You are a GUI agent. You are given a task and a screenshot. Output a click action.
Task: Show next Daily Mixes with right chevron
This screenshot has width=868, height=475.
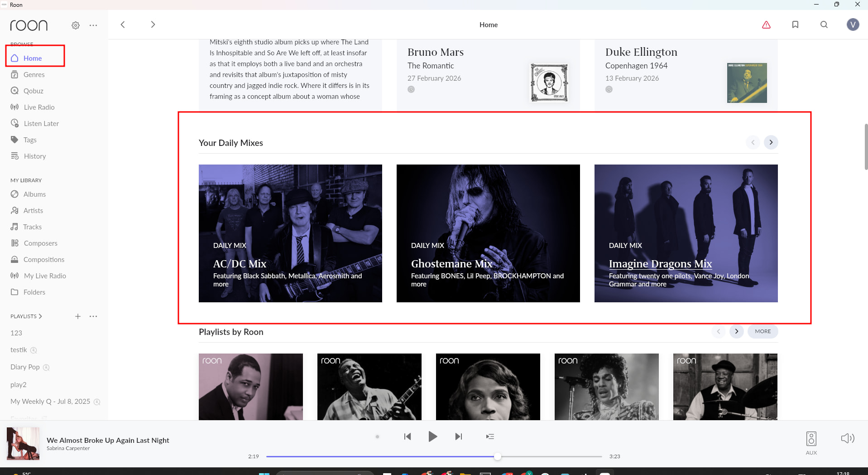point(771,142)
